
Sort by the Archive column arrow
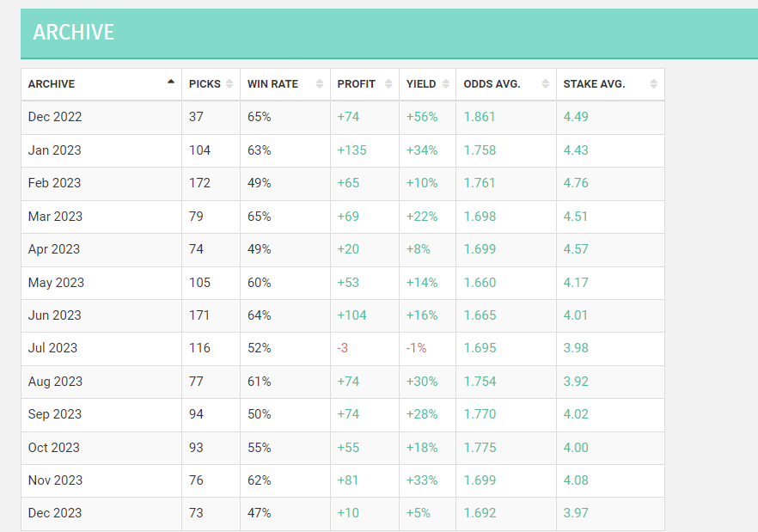click(x=171, y=82)
